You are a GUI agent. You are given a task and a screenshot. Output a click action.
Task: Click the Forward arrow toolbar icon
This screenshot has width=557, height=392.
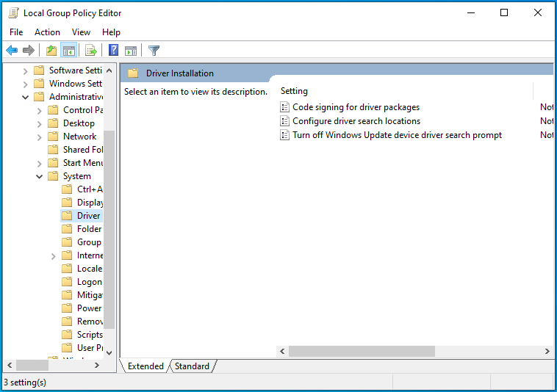pyautogui.click(x=29, y=51)
